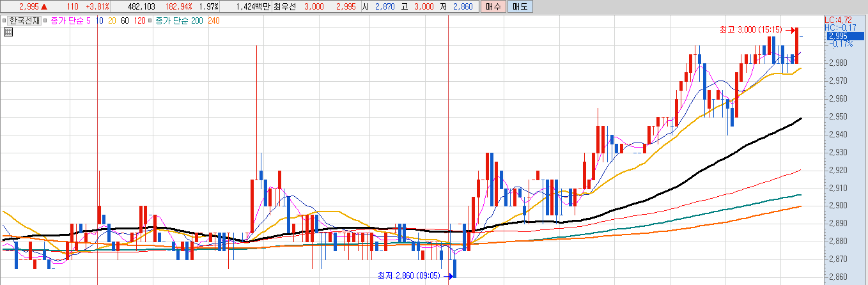Select the 한국선재 stock name label
This screenshot has width=868, height=285.
[x=24, y=20]
